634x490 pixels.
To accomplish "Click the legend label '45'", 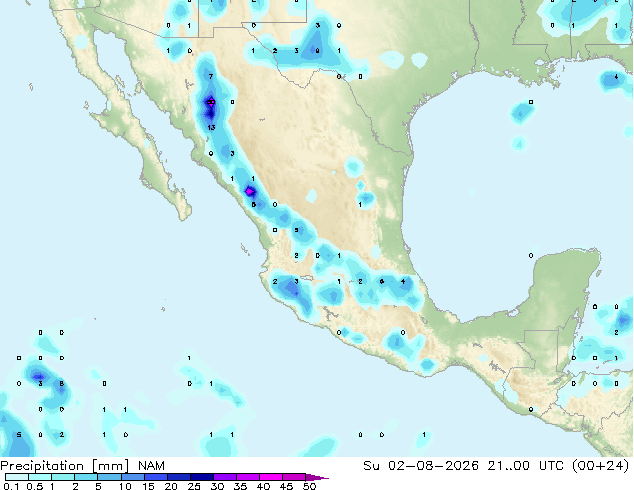I will click(287, 486).
